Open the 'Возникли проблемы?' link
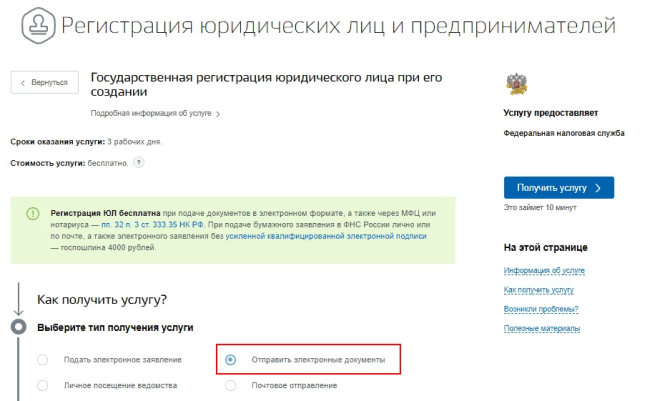Viewport: 660px width, 401px height. (541, 309)
